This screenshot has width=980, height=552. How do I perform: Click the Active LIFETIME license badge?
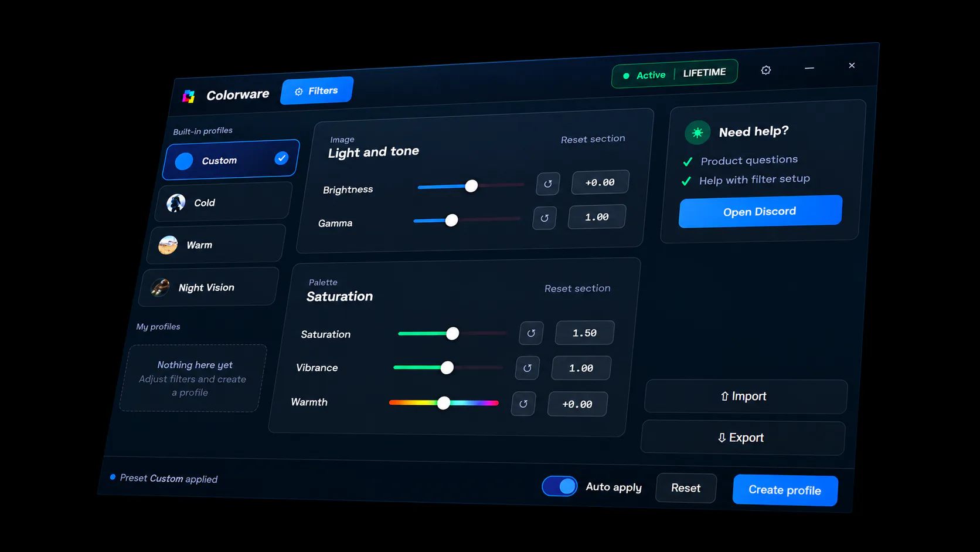675,74
